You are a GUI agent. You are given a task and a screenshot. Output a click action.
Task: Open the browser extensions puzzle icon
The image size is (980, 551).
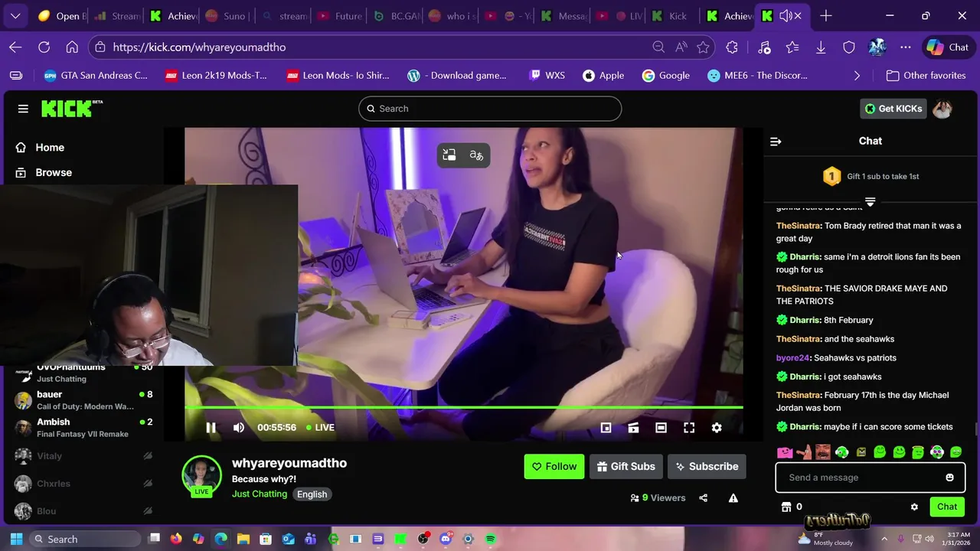coord(732,47)
